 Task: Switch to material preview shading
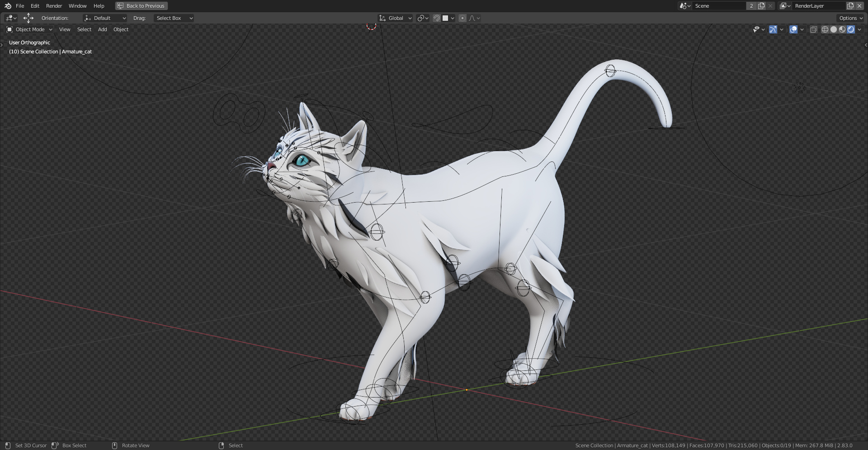pos(842,29)
